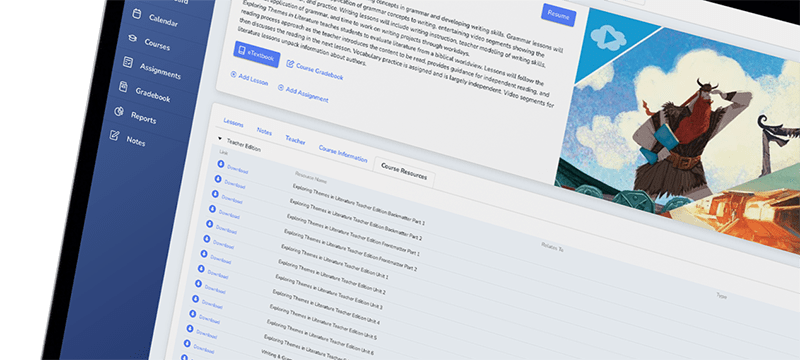Select the Course Resources tab
Viewport: 800px width, 360px height.
click(404, 172)
